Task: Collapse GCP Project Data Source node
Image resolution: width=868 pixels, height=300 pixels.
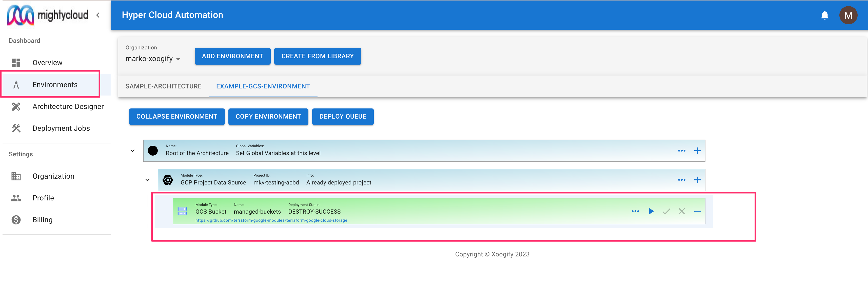Action: (147, 180)
